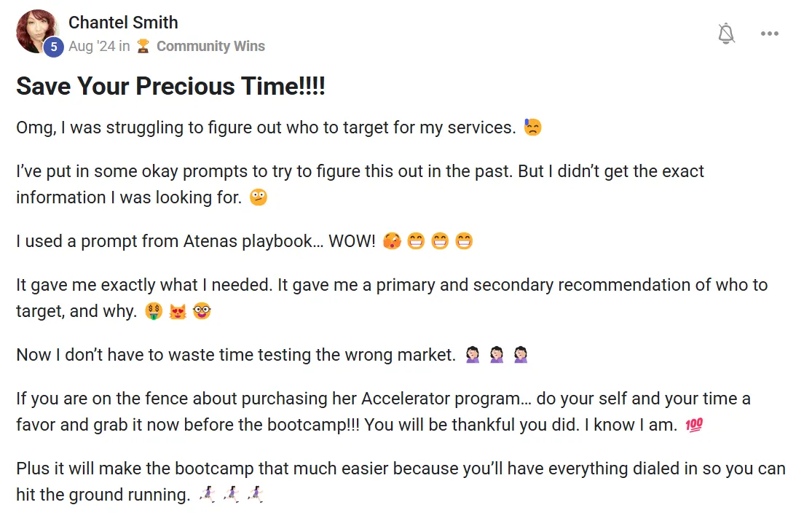Click the paragraph mentioning Accelerator program
The image size is (812, 521).
pos(383,412)
